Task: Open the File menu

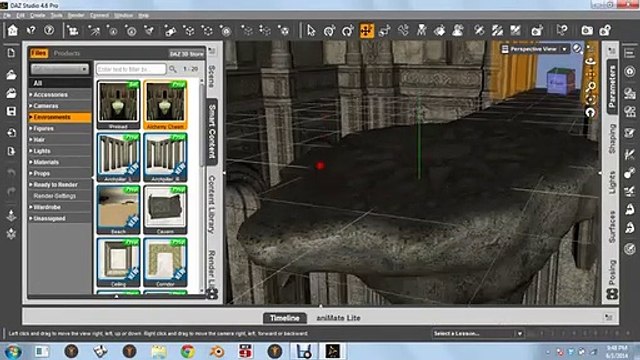Action: click(x=7, y=16)
